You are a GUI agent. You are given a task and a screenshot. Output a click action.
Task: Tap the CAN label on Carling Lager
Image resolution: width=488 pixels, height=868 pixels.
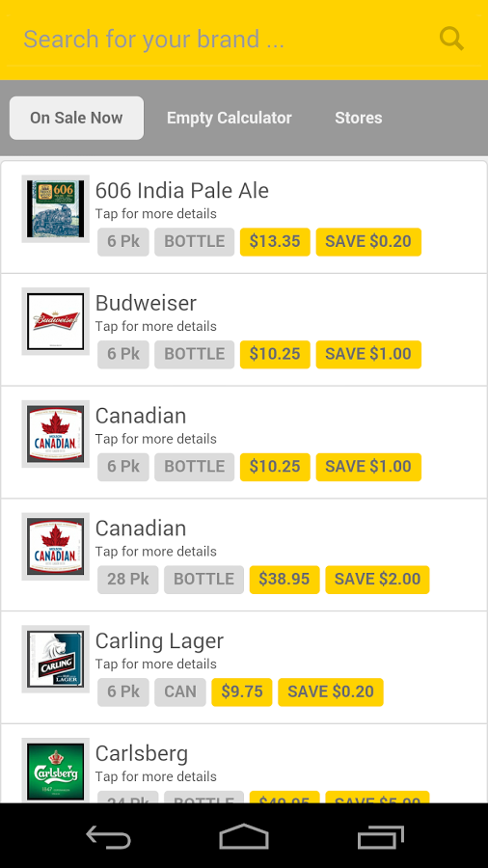180,692
